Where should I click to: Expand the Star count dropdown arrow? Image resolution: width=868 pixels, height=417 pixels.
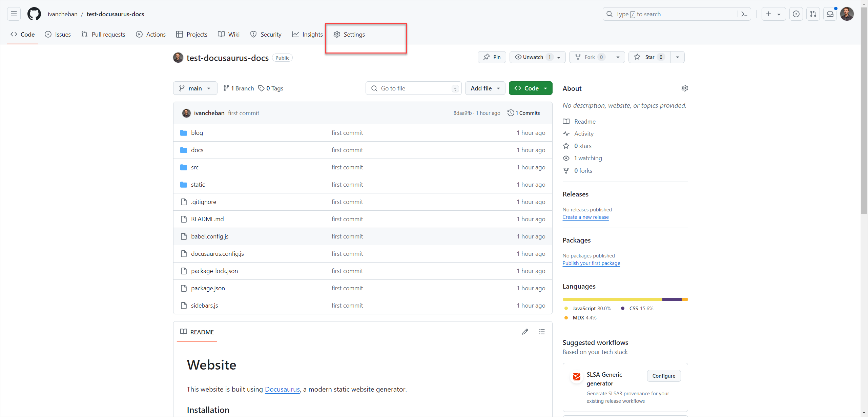point(677,57)
